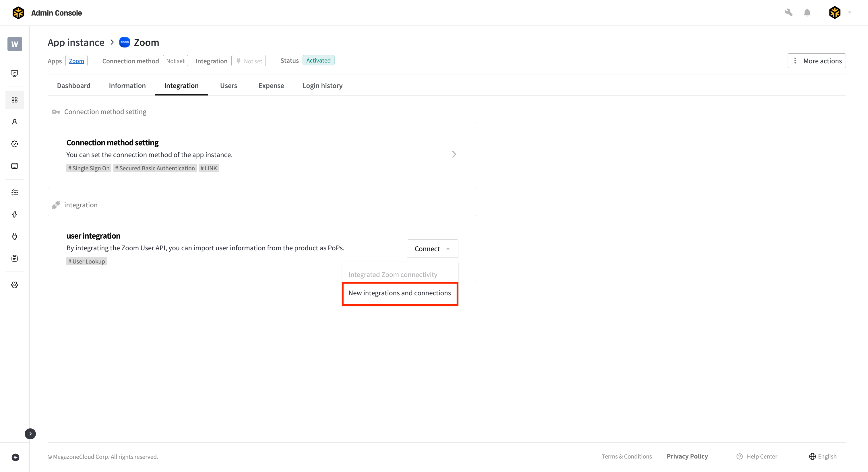This screenshot has width=868, height=472.
Task: Click the plug integration sidebar icon
Action: click(x=14, y=236)
